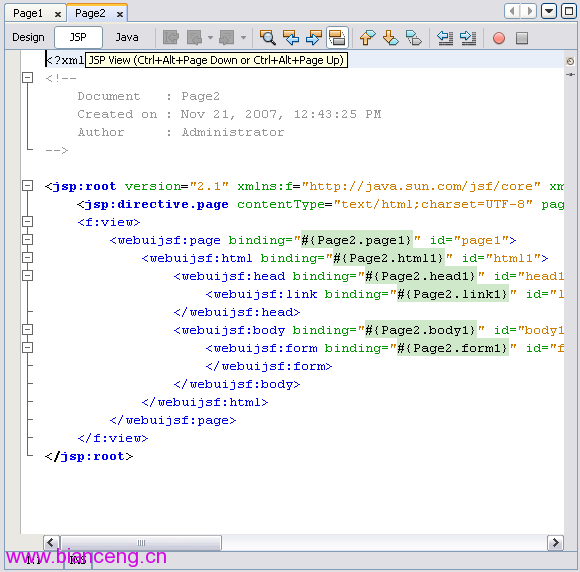The image size is (580, 572).
Task: Switch to the Page1 tab
Action: click(x=28, y=14)
